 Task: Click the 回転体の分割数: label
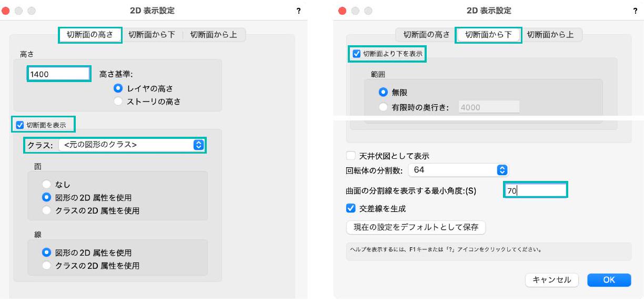tap(375, 170)
